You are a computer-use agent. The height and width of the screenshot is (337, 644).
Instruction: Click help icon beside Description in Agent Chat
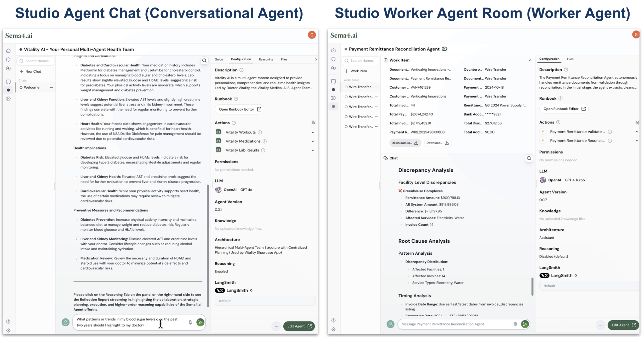point(241,70)
